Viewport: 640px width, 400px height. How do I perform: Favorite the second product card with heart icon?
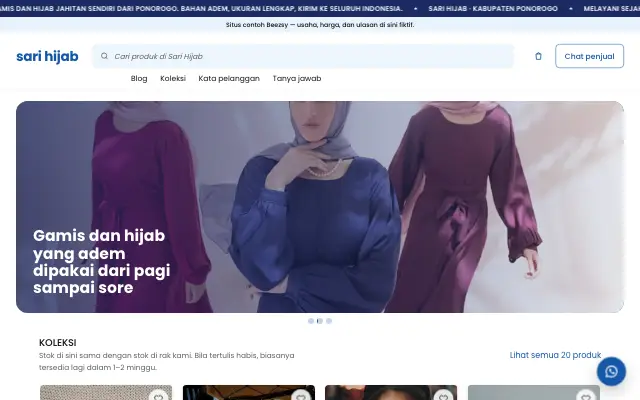pos(301,396)
